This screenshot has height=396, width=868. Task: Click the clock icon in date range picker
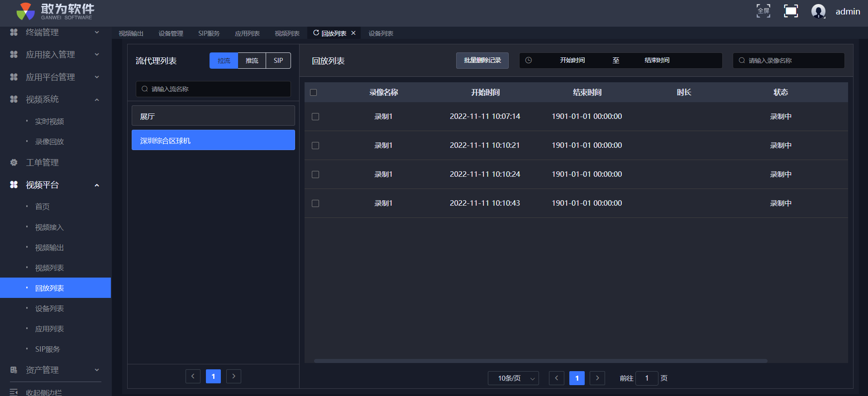[528, 60]
